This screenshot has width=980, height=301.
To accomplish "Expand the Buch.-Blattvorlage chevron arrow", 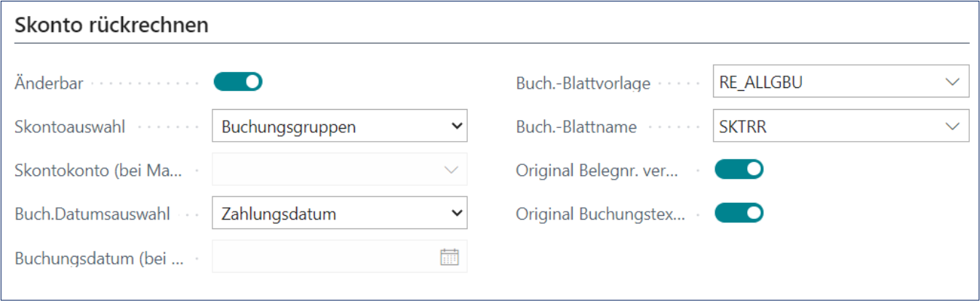I will click(x=952, y=83).
